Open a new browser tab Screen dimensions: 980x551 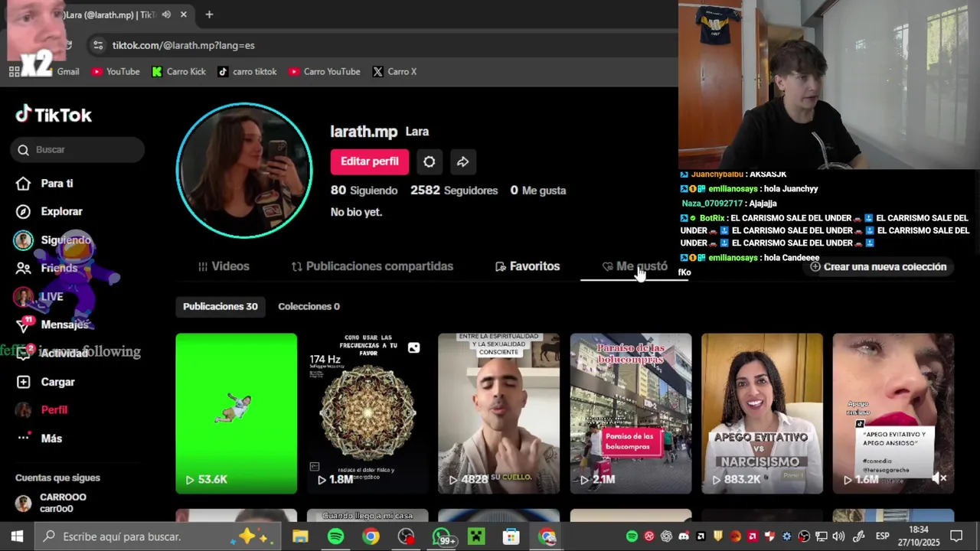pyautogui.click(x=209, y=15)
